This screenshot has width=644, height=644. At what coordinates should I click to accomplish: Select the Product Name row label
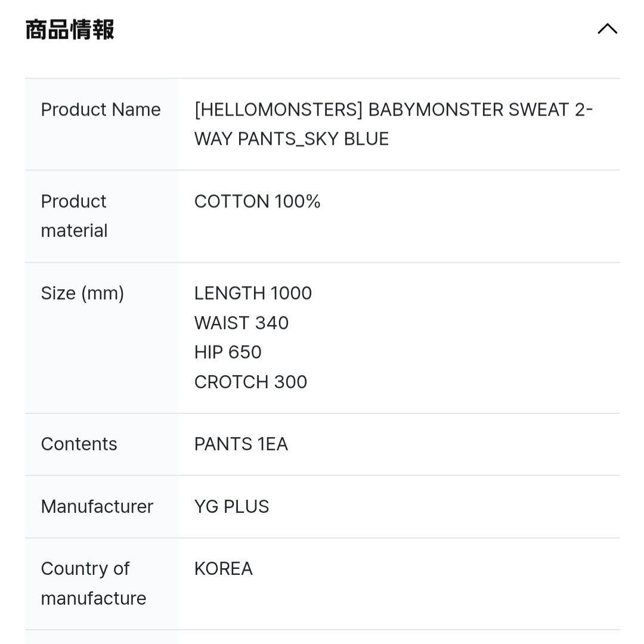pos(100,110)
